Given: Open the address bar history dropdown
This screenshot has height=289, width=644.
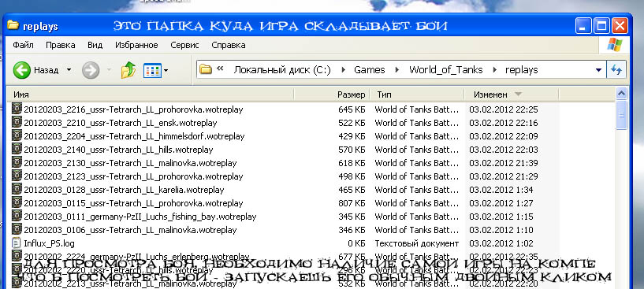Looking at the screenshot, I should (x=598, y=70).
